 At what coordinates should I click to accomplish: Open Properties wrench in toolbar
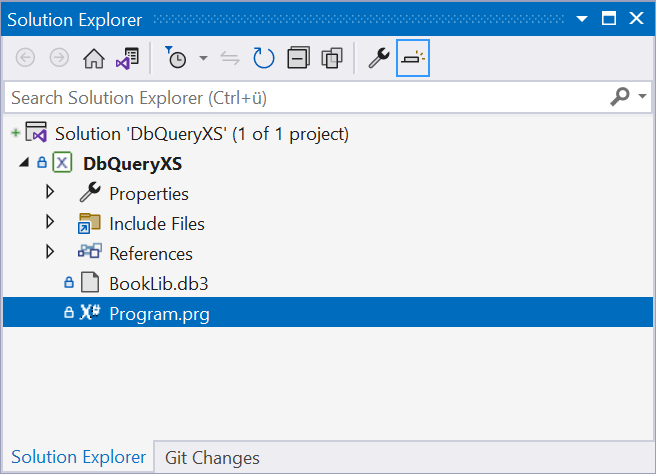click(379, 58)
